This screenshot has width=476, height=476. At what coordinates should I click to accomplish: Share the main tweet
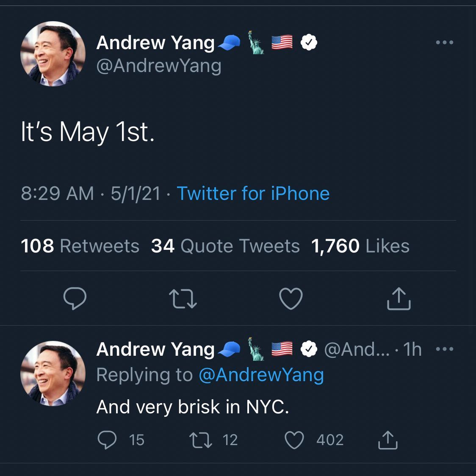pyautogui.click(x=399, y=299)
